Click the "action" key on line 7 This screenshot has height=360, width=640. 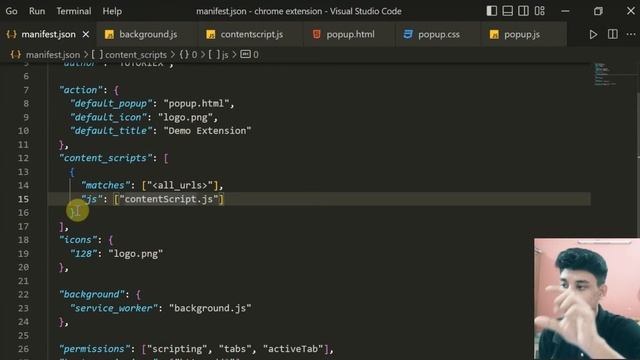pyautogui.click(x=80, y=90)
